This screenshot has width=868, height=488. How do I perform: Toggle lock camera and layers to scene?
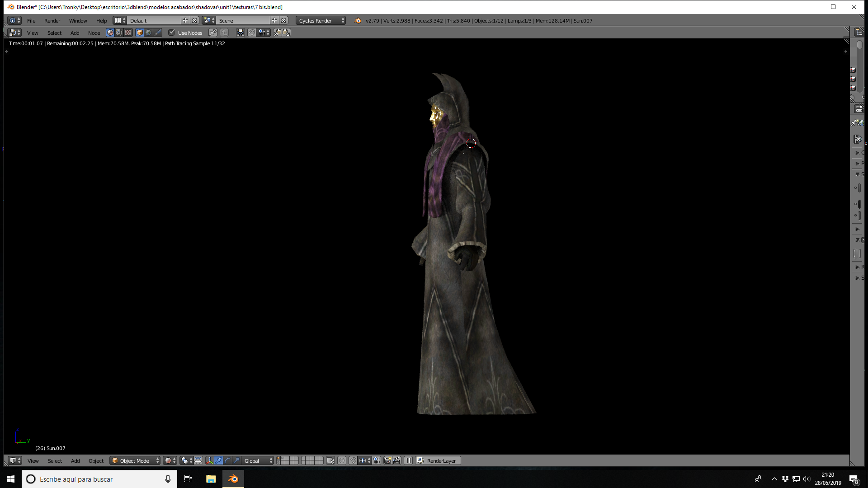(x=330, y=461)
